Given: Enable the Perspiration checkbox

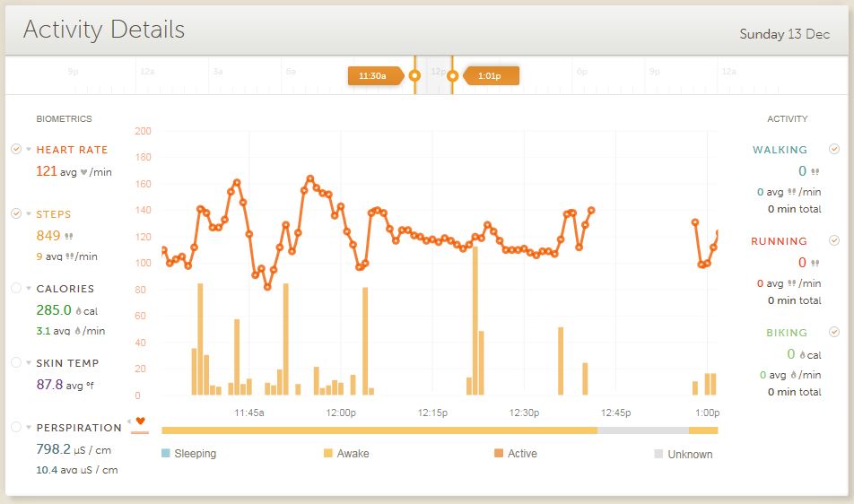Looking at the screenshot, I should 16,427.
